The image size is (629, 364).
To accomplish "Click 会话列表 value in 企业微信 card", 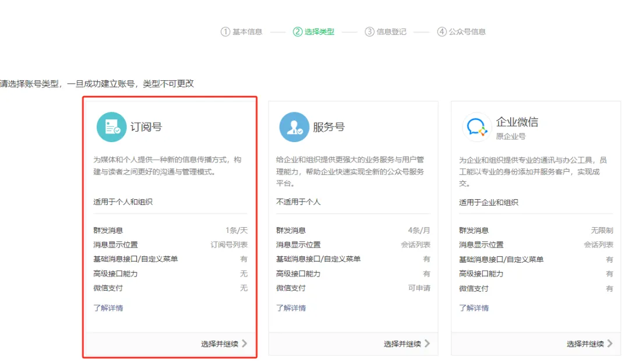I will pyautogui.click(x=599, y=245).
